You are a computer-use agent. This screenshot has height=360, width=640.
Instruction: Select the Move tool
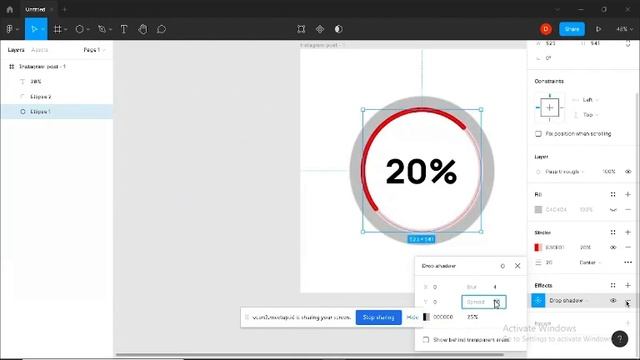coord(34,29)
